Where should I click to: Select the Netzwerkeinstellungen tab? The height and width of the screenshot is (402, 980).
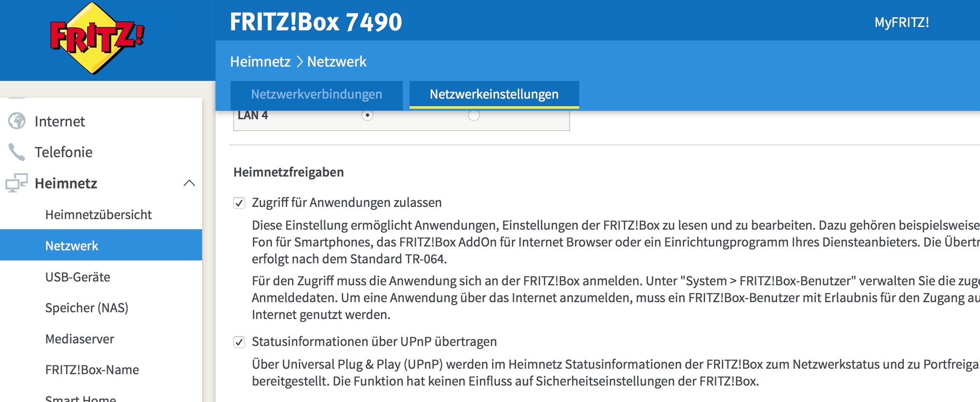(x=494, y=94)
